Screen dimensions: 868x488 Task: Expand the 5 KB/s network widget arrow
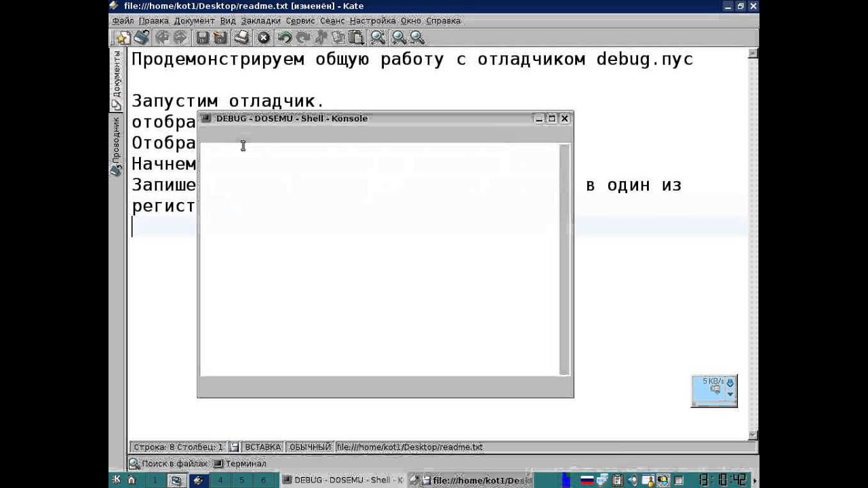[x=730, y=394]
